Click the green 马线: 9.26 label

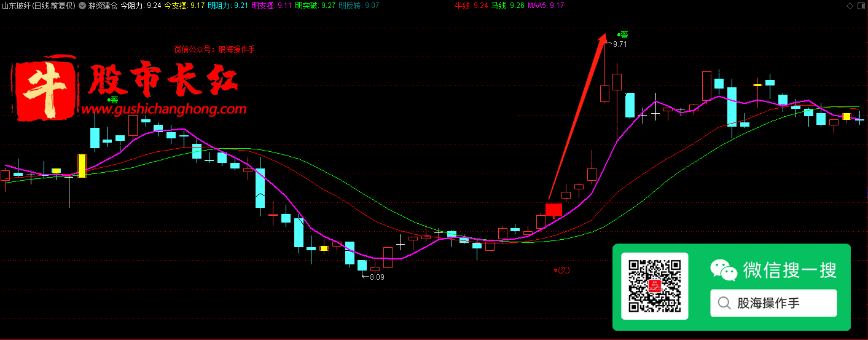(x=508, y=6)
